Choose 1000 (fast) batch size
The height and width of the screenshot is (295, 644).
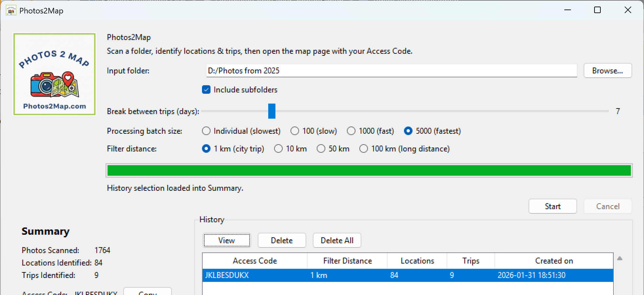pyautogui.click(x=351, y=131)
